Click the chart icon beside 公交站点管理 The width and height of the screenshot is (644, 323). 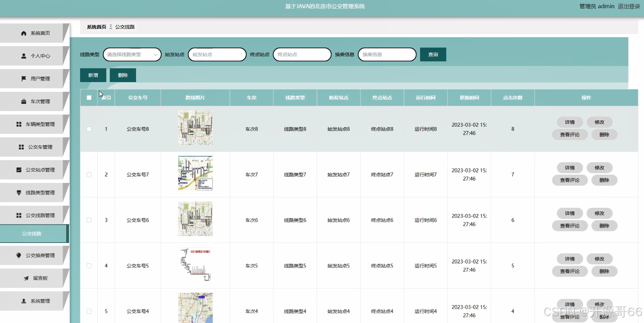tap(19, 170)
